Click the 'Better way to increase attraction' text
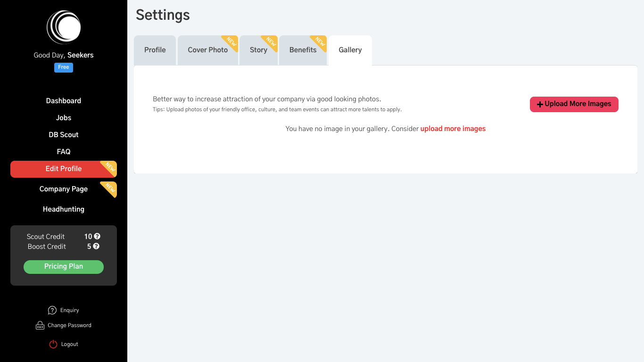 (267, 99)
